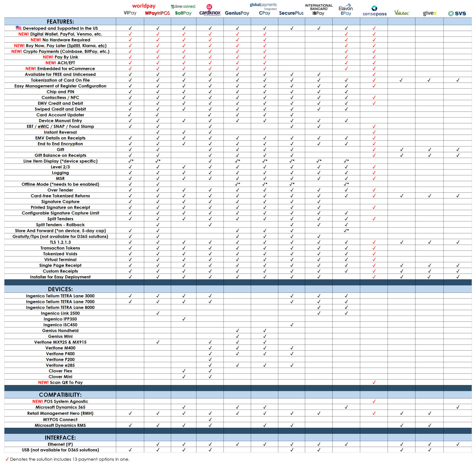
Task: Click the sensepass logo
Action: (x=375, y=11)
